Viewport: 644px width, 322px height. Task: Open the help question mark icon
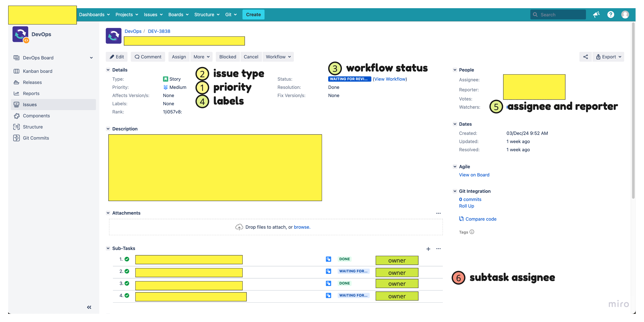611,15
